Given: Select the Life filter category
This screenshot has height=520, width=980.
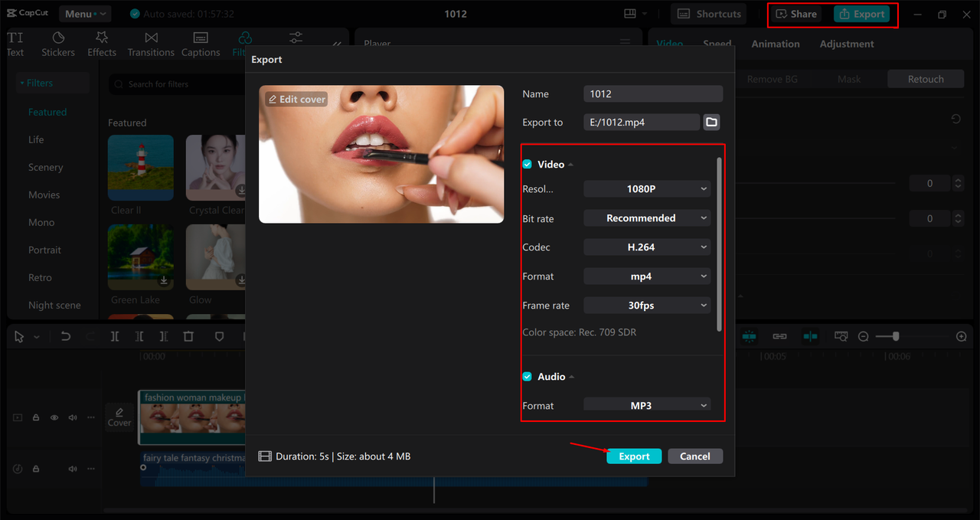Looking at the screenshot, I should (x=36, y=139).
